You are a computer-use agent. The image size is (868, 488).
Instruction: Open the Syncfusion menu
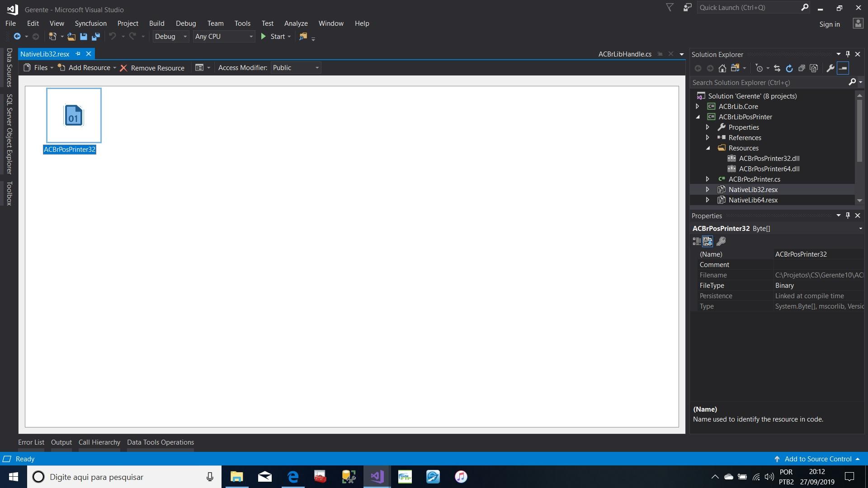[x=91, y=23]
